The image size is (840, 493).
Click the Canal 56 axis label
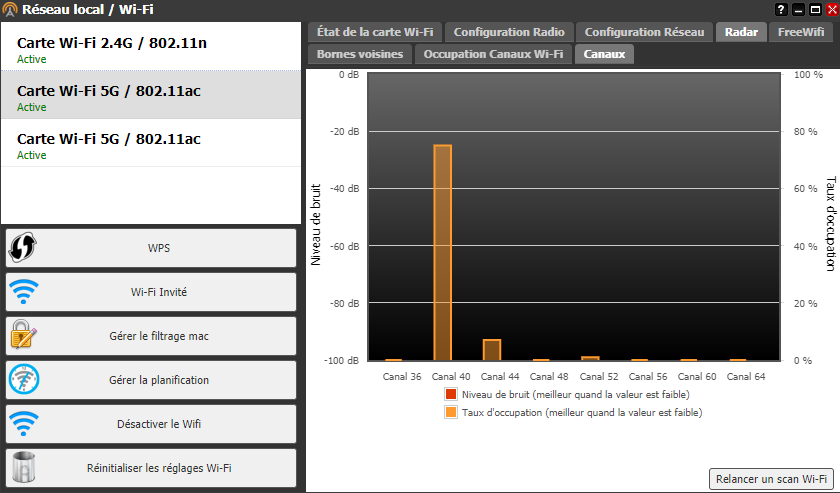click(x=648, y=377)
